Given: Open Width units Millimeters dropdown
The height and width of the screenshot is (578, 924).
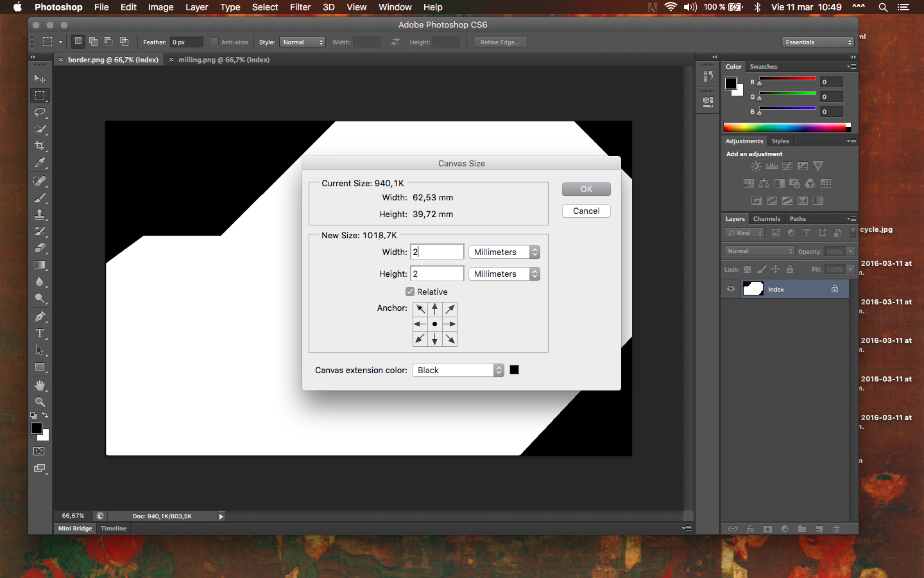Looking at the screenshot, I should [504, 252].
